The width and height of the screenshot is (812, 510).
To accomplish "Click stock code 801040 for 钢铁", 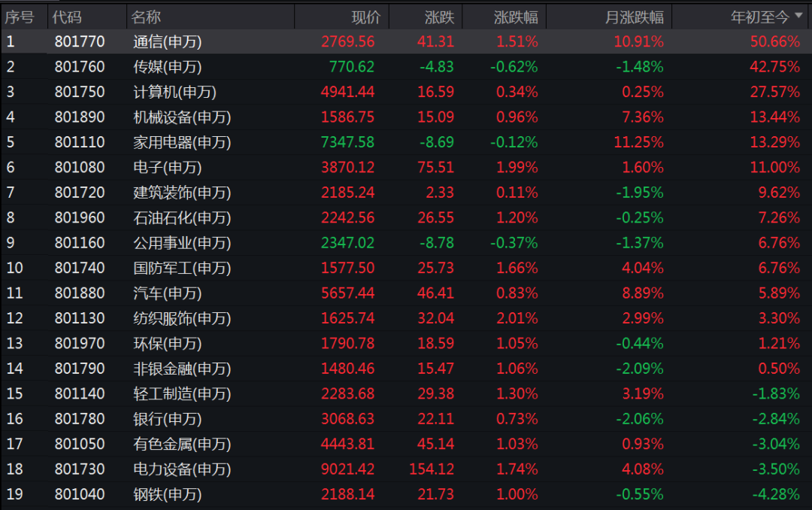I will pyautogui.click(x=78, y=493).
